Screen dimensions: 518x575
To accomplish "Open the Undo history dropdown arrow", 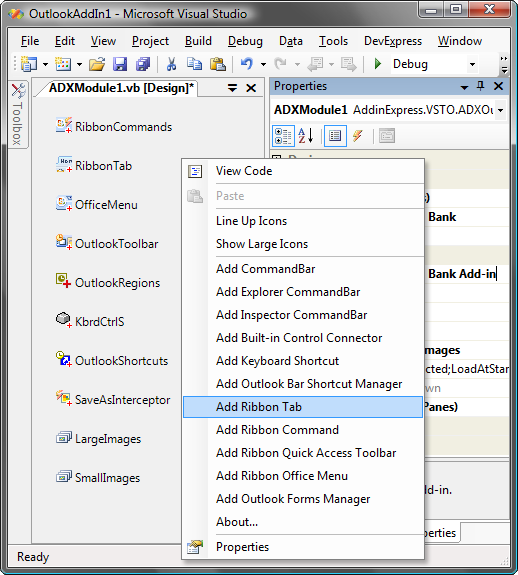I will point(263,65).
